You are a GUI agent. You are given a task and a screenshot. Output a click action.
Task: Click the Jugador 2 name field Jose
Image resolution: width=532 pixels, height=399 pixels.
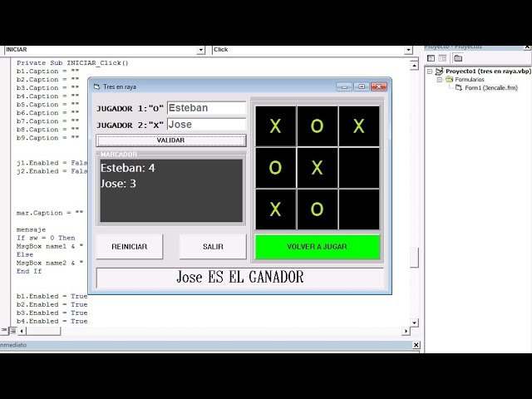click(x=206, y=125)
